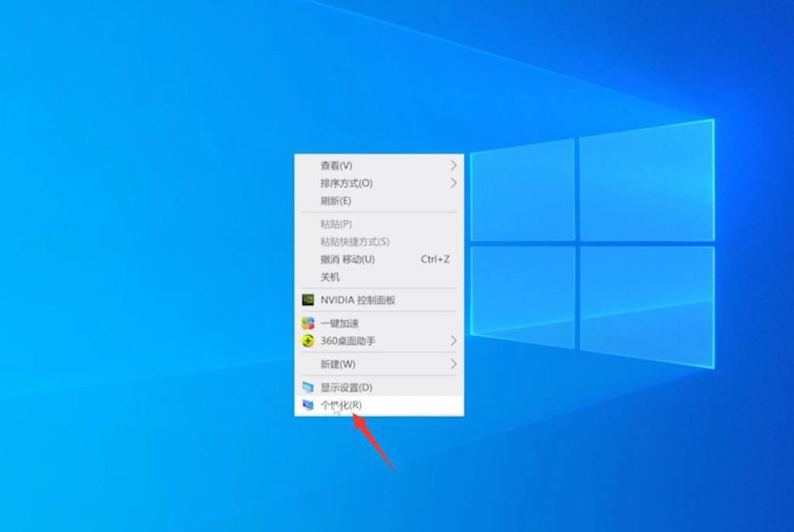Choose the greyed 粘贴(P) entry
The width and height of the screenshot is (794, 532).
[378, 224]
